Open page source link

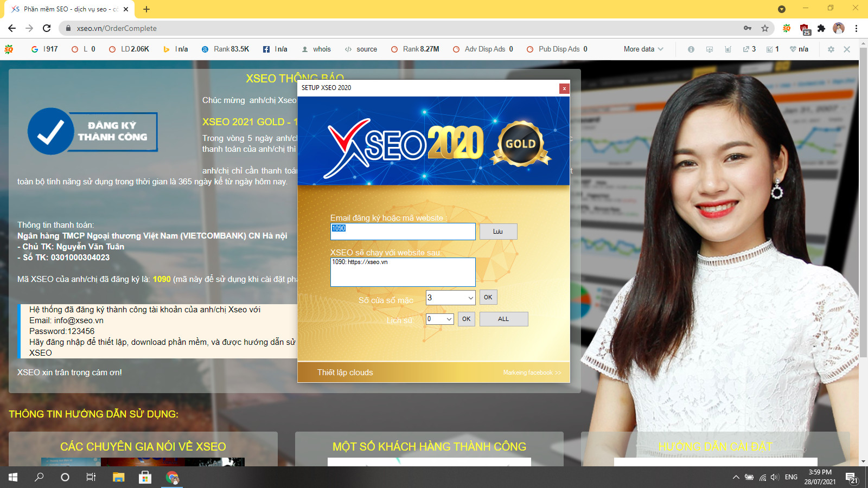click(361, 49)
